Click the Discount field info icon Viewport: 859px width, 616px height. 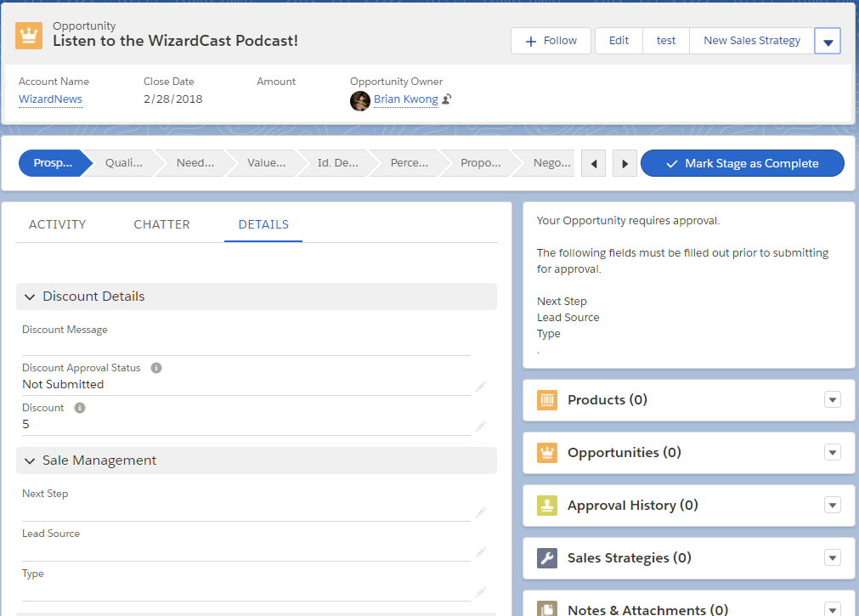point(79,408)
